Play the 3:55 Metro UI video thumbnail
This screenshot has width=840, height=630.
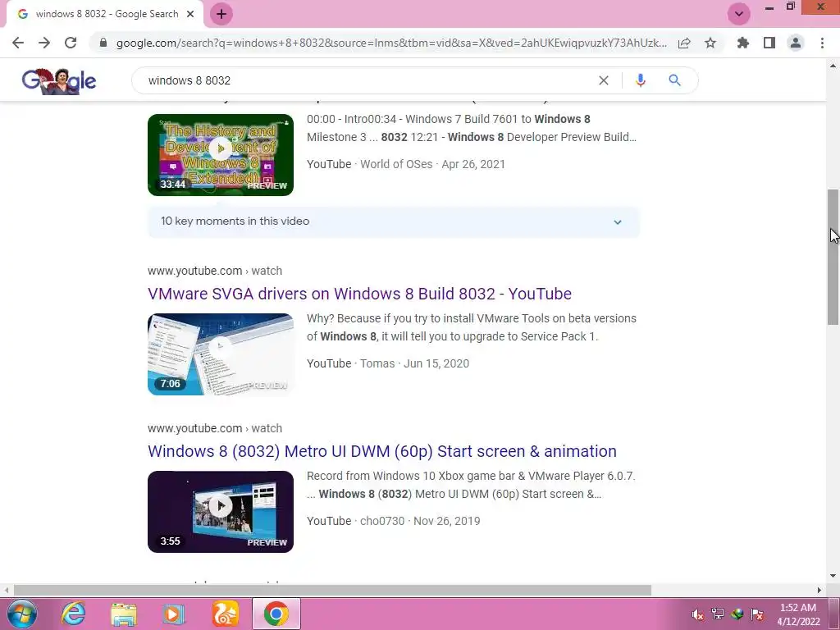coord(221,512)
